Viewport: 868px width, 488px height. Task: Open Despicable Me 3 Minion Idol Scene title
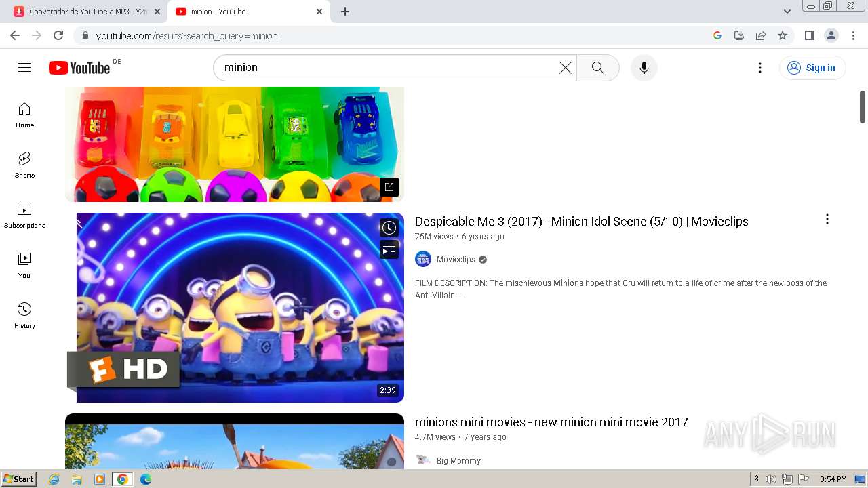[581, 222]
